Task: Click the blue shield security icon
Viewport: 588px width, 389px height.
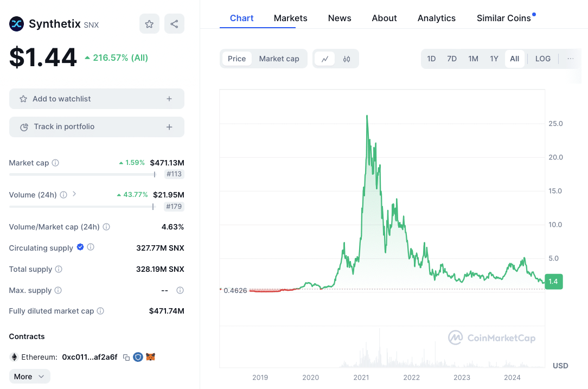Action: [x=138, y=357]
